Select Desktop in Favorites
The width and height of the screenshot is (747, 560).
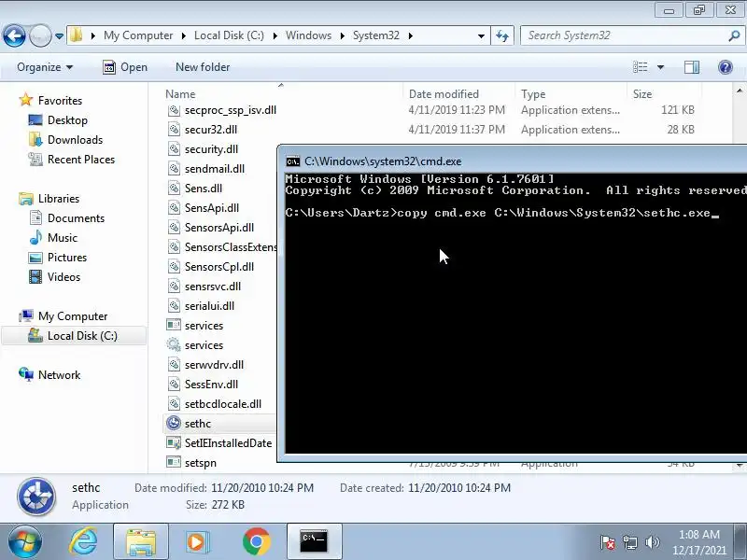pyautogui.click(x=67, y=120)
